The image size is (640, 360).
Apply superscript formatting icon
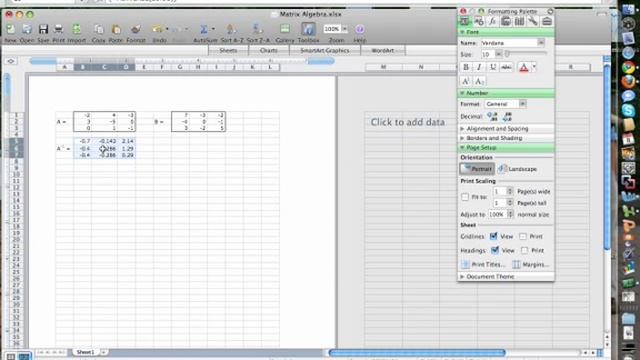click(x=465, y=81)
